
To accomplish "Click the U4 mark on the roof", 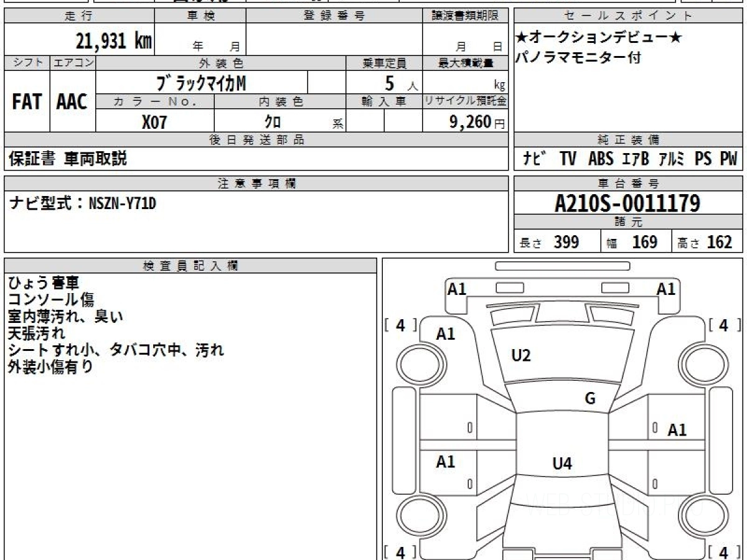I will pyautogui.click(x=562, y=464).
